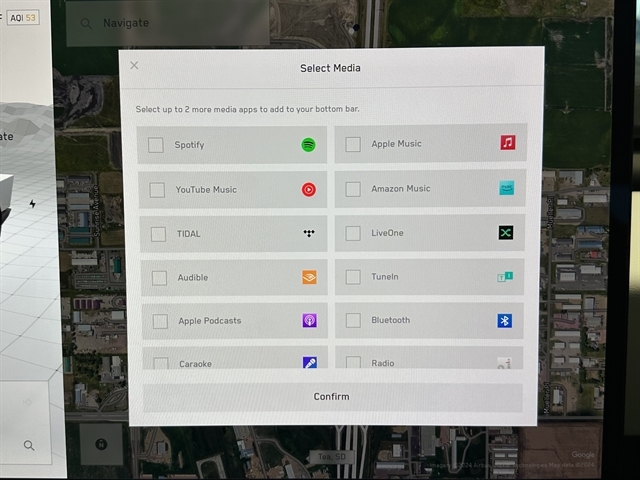Click the compass north button on map
Image resolution: width=640 pixels, height=480 pixels.
101,444
